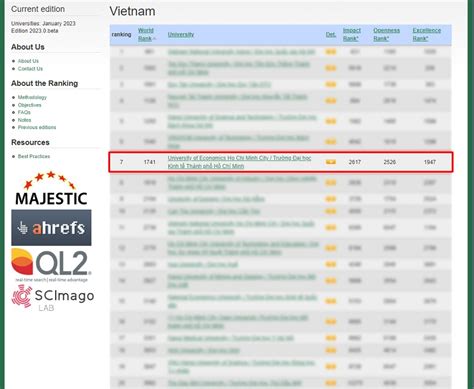Open the Det. icon in the University of Danang row
The height and width of the screenshot is (389, 474).
331,199
